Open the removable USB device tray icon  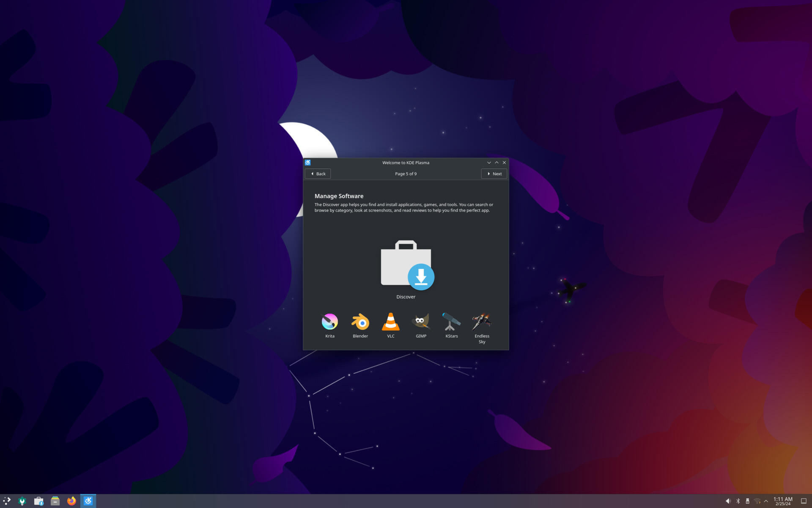[747, 501]
